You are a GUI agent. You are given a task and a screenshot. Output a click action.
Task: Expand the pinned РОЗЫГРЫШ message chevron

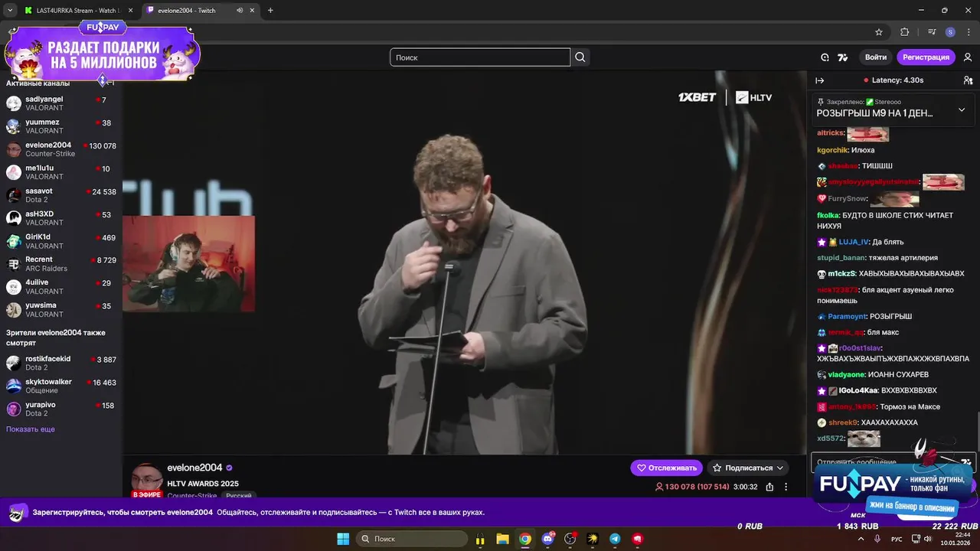[962, 109]
